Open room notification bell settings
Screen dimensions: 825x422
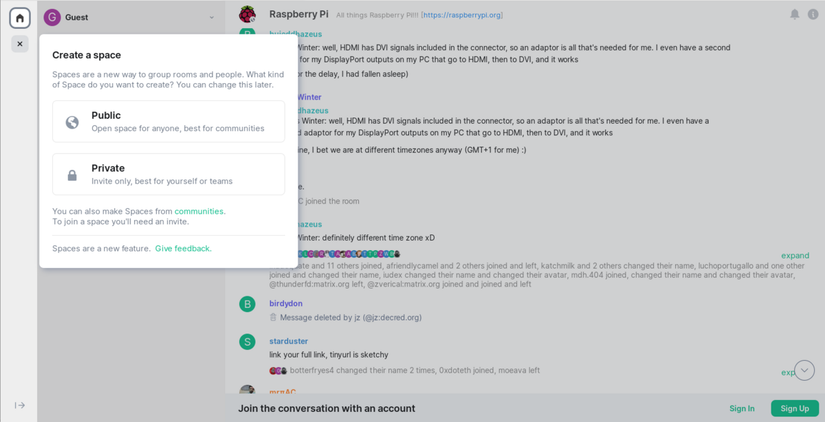click(795, 14)
